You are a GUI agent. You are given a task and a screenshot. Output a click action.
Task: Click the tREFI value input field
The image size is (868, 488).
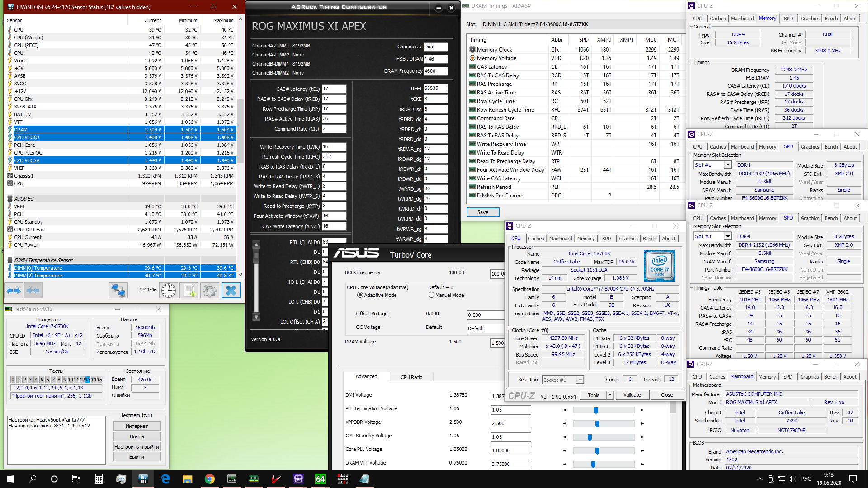[435, 89]
